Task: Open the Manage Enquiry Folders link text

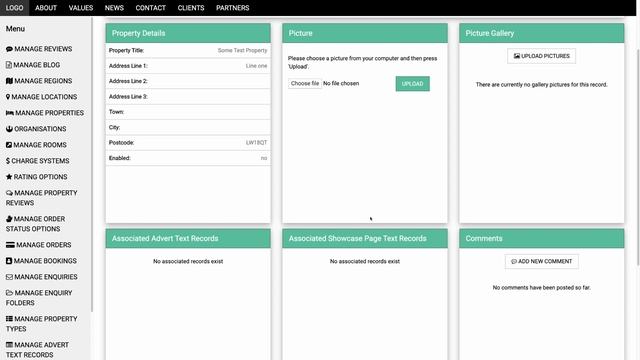Action: (x=39, y=298)
